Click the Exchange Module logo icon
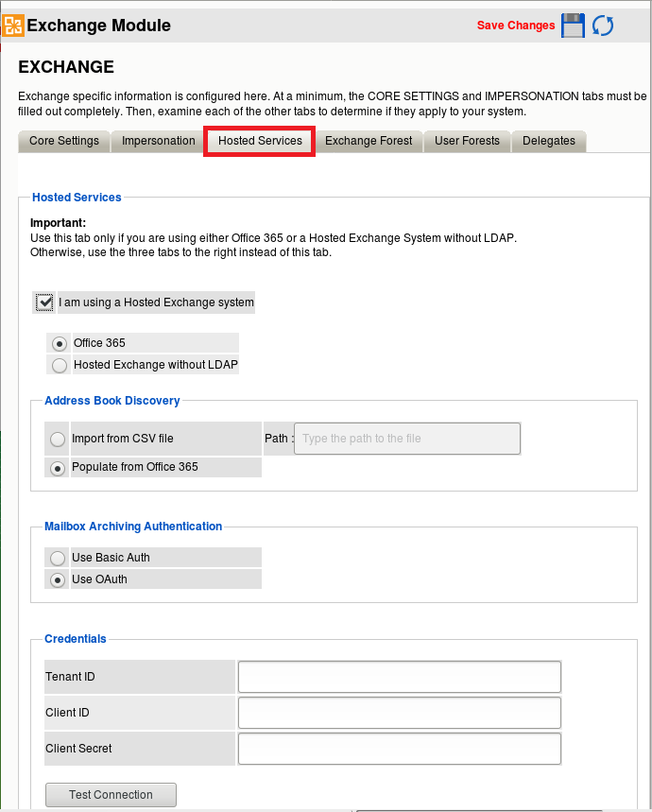 click(x=13, y=26)
